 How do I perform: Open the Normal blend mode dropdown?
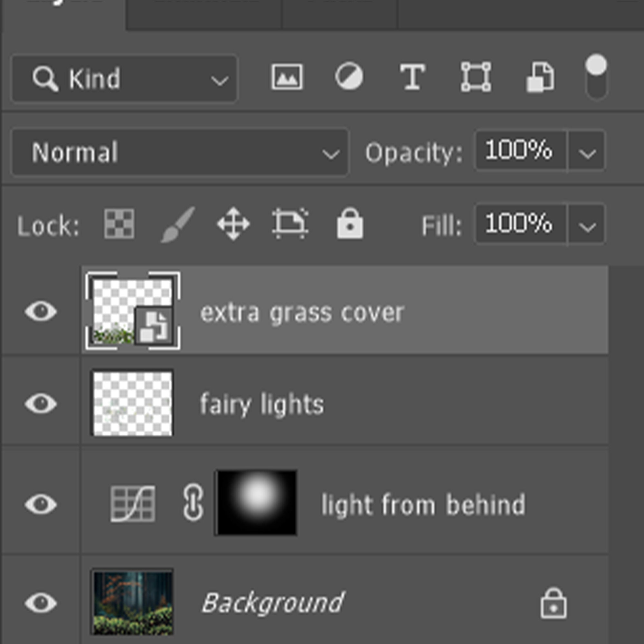(180, 152)
